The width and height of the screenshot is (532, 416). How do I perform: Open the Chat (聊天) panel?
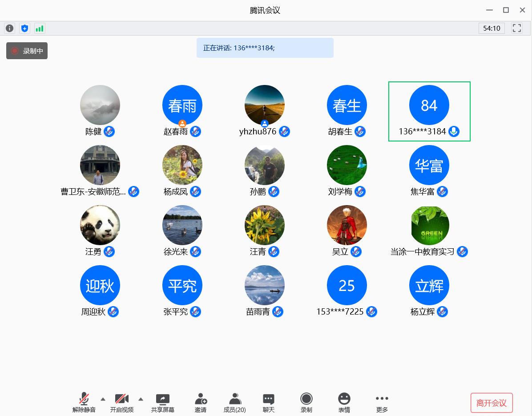pyautogui.click(x=268, y=403)
